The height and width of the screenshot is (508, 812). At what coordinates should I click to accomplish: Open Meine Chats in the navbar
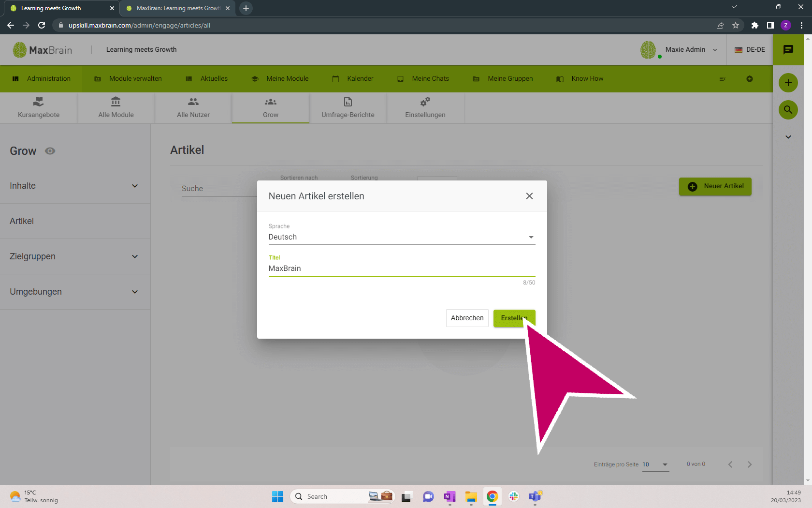tap(423, 79)
